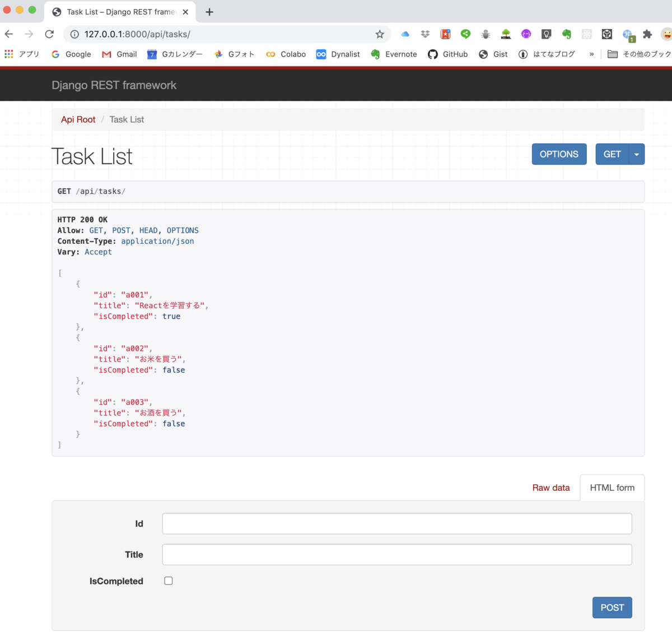Open the Evernote bookmark
Image resolution: width=672 pixels, height=636 pixels.
pyautogui.click(x=394, y=54)
